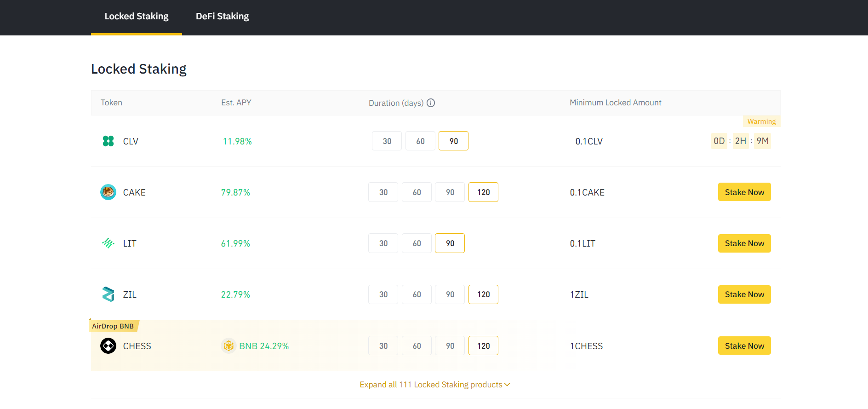Click the 1ZIL minimum amount

coord(579,294)
